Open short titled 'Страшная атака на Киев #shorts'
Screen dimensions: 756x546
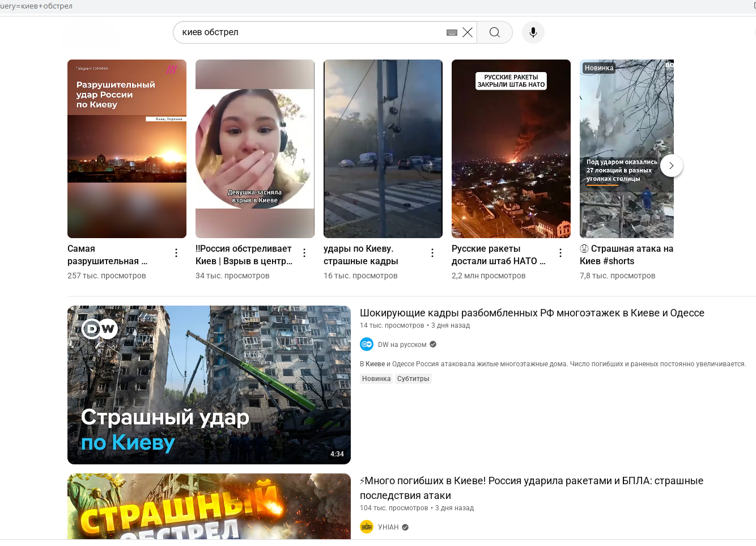pos(627,255)
